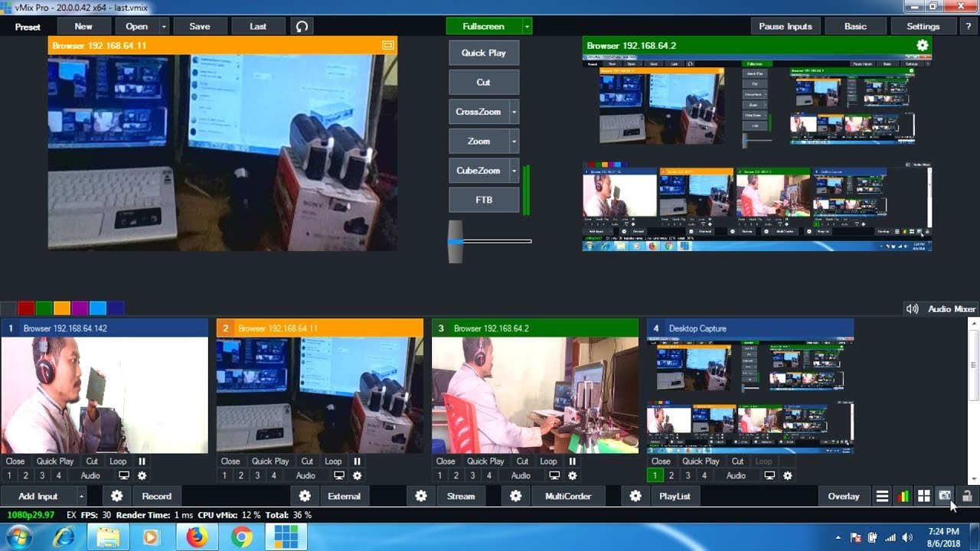
Task: Toggle Loop on input 1
Action: point(118,461)
